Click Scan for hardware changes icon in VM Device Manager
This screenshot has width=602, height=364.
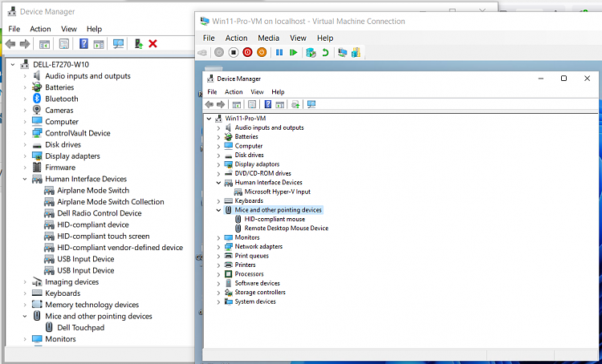tap(311, 104)
